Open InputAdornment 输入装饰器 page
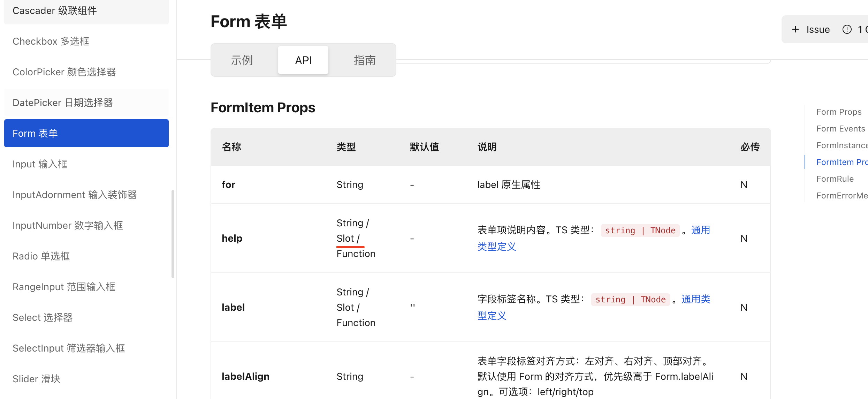Screen dimensions: 868x399 coord(86,195)
